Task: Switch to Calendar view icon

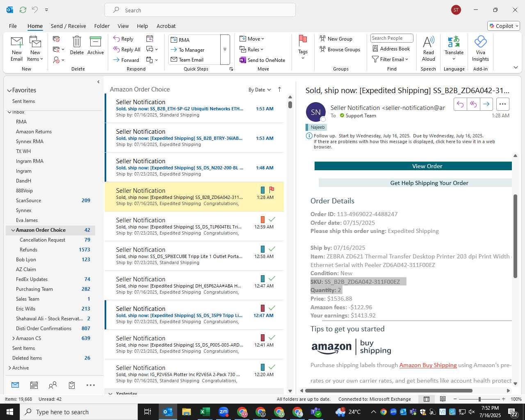Action: click(34, 385)
